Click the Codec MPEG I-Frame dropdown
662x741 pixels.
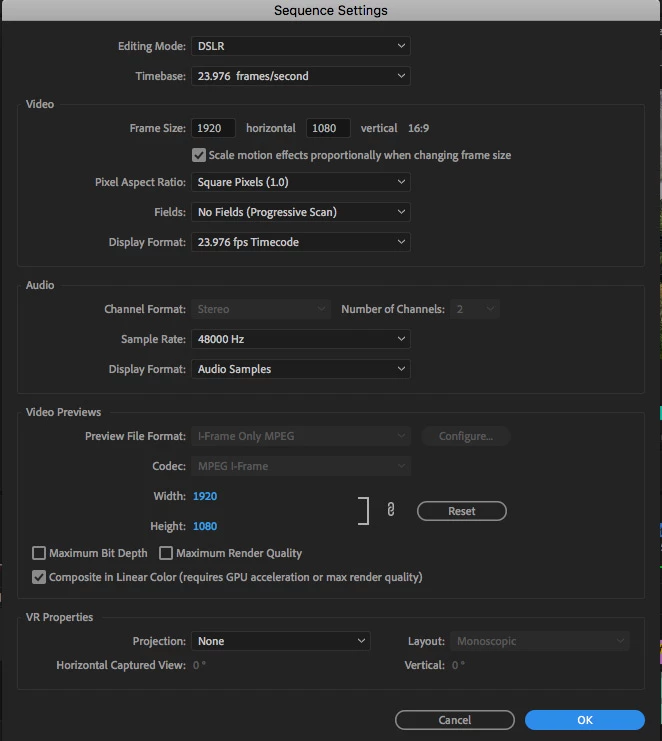coord(301,466)
